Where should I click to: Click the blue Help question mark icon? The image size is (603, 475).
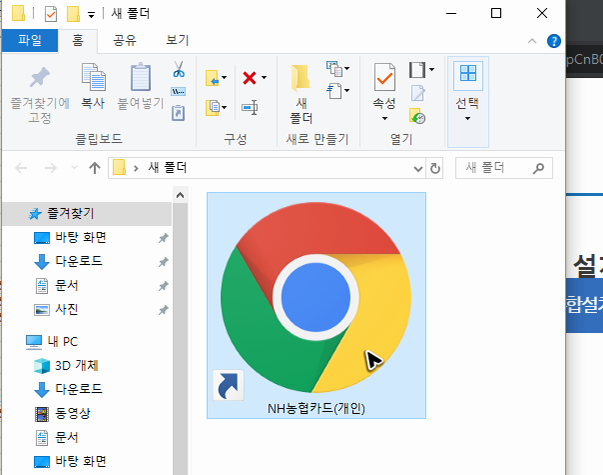[x=554, y=41]
